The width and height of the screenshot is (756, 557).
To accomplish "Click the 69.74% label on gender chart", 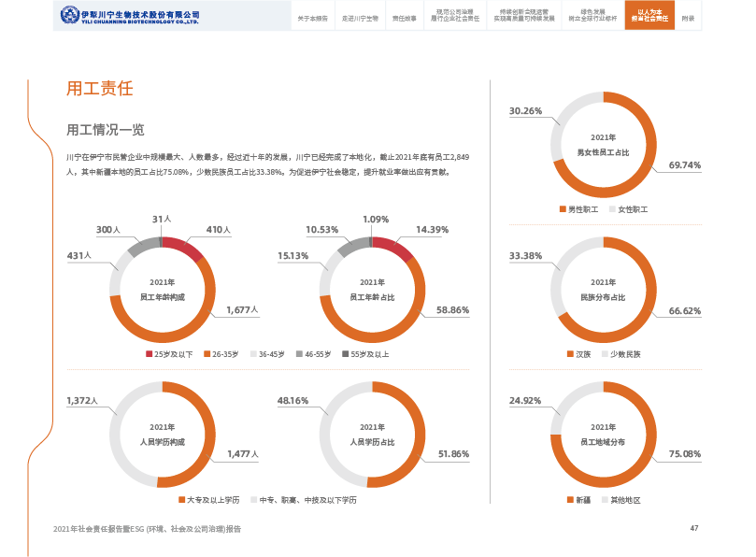I will tap(684, 165).
